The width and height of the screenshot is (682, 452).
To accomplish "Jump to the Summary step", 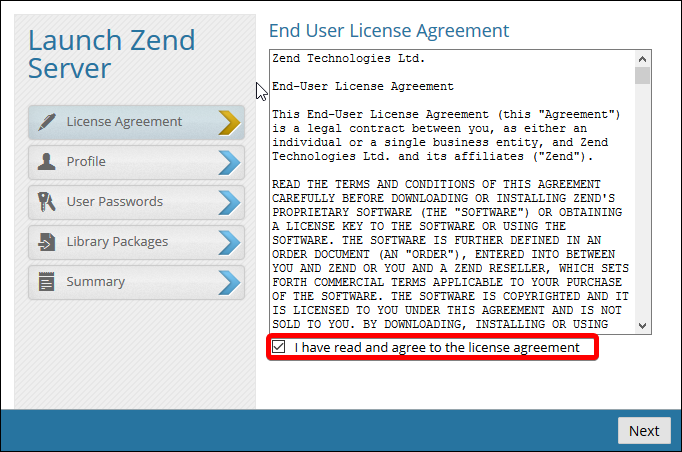I will pyautogui.click(x=120, y=282).
